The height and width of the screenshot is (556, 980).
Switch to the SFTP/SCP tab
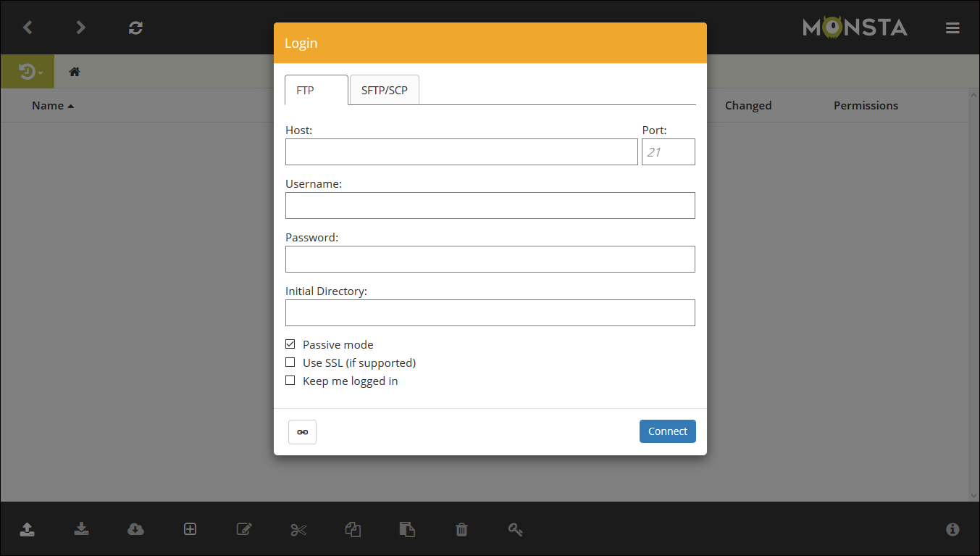click(x=385, y=90)
